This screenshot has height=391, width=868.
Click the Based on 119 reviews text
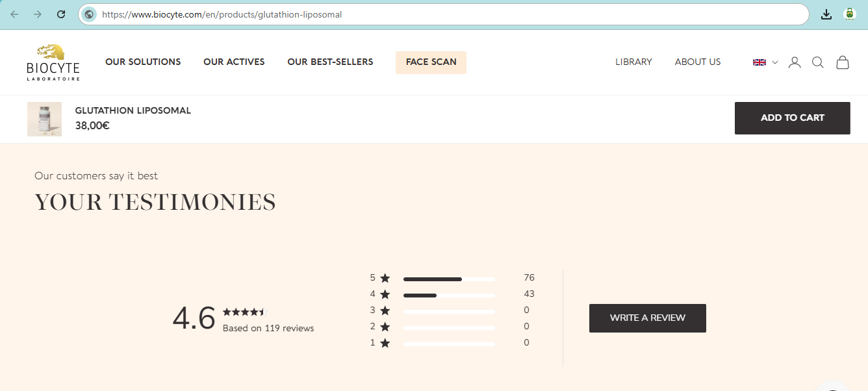tap(268, 329)
